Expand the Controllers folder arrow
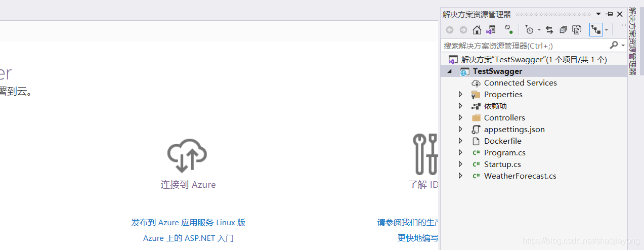This screenshot has height=250, width=644. [x=460, y=117]
